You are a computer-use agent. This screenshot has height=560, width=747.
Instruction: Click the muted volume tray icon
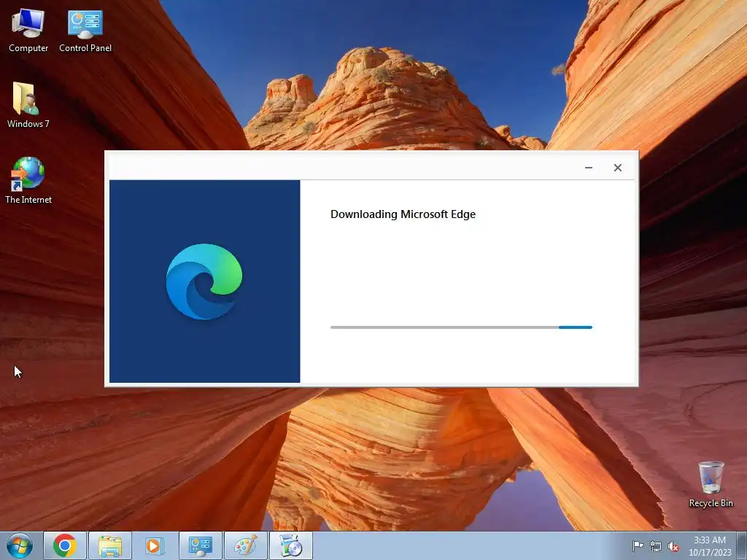point(673,546)
